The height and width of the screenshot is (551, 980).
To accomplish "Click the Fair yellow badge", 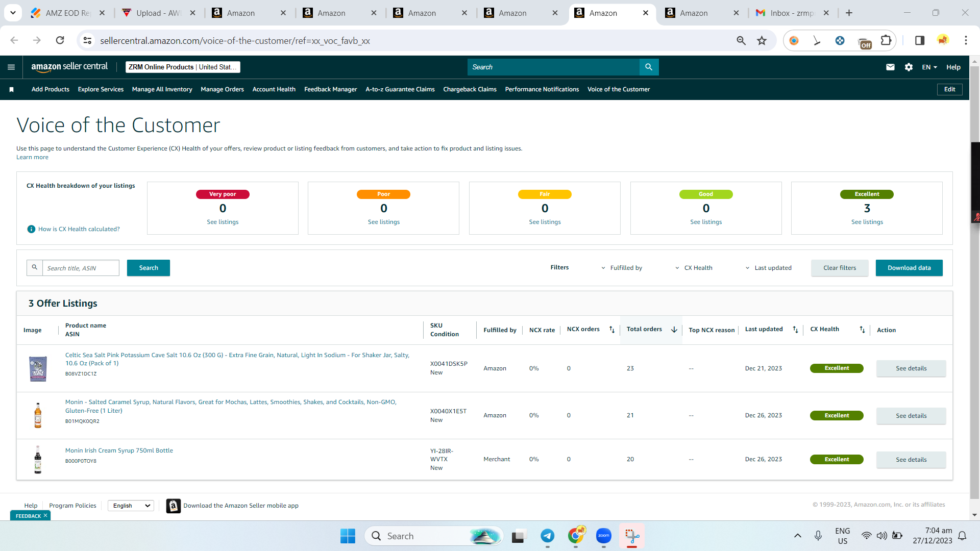I will (545, 194).
